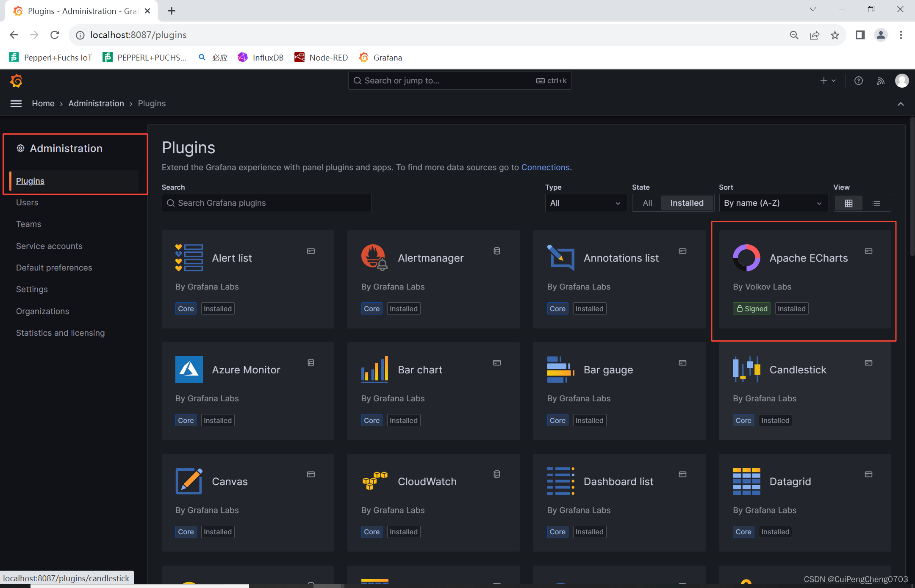
Task: Click the browser zoom magnifier icon
Action: click(794, 35)
